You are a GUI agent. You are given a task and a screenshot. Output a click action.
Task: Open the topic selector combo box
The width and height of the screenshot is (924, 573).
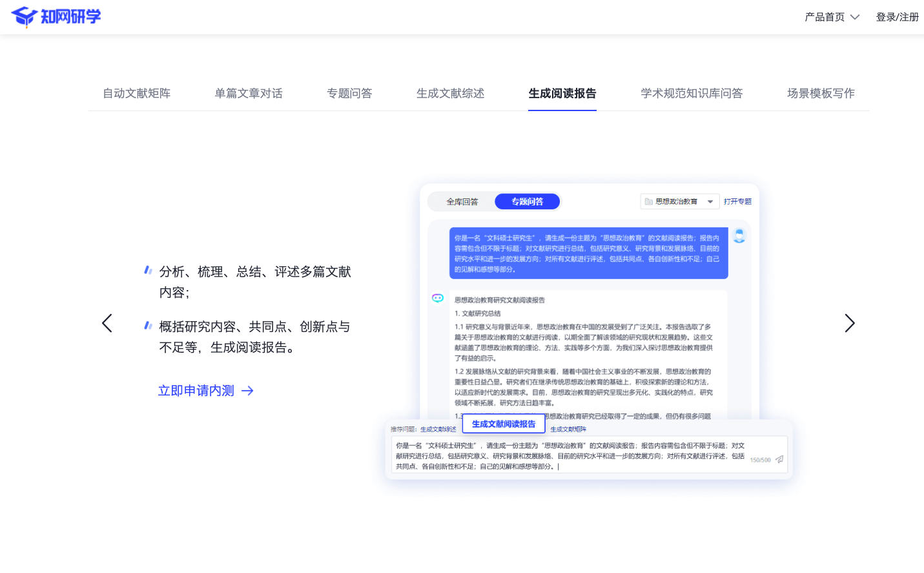(x=680, y=201)
